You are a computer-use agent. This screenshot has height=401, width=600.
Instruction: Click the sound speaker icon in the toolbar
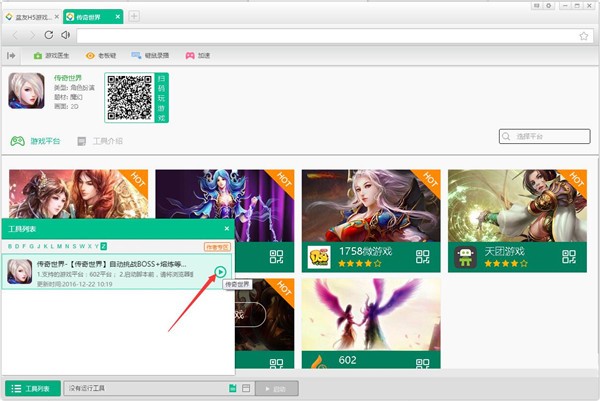click(x=65, y=35)
